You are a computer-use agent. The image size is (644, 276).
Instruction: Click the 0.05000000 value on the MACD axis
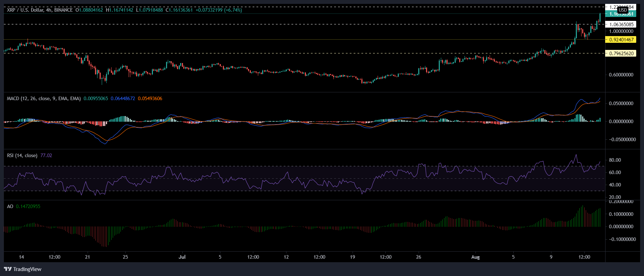(x=621, y=103)
